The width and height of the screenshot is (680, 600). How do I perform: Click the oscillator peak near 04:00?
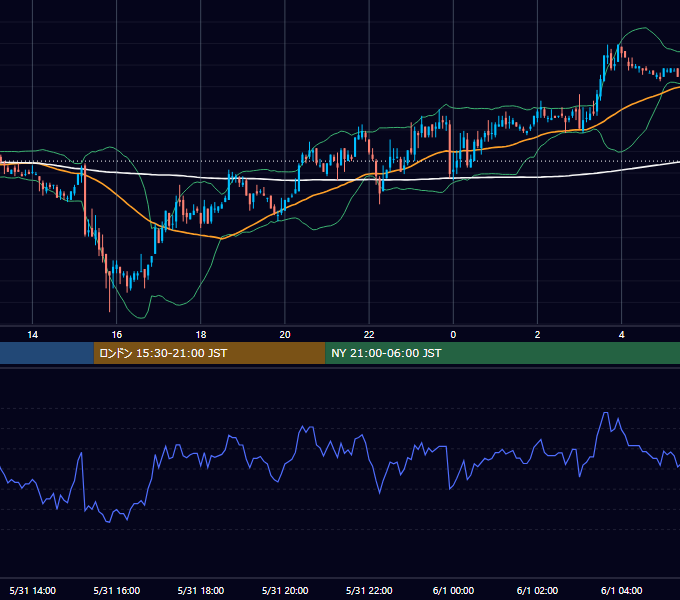click(x=606, y=413)
